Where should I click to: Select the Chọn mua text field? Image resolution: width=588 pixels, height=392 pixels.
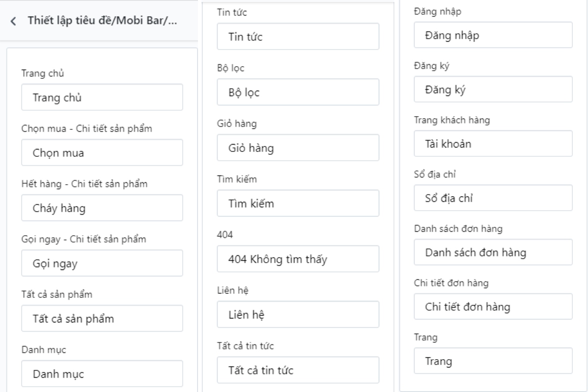102,152
